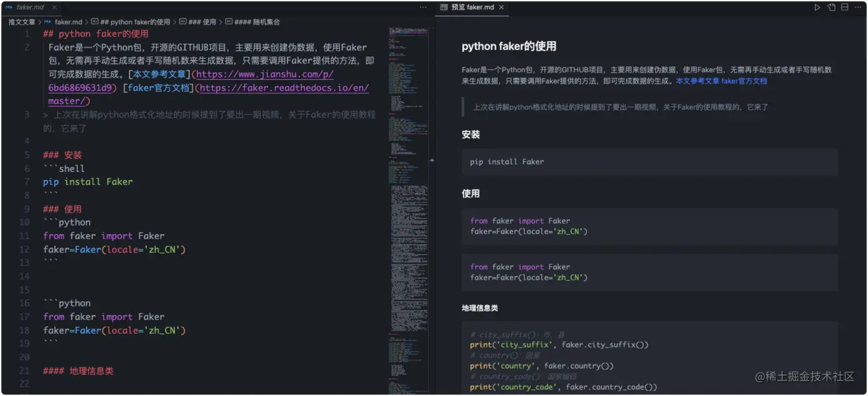Click line number 21 in the gutter

pyautogui.click(x=24, y=370)
